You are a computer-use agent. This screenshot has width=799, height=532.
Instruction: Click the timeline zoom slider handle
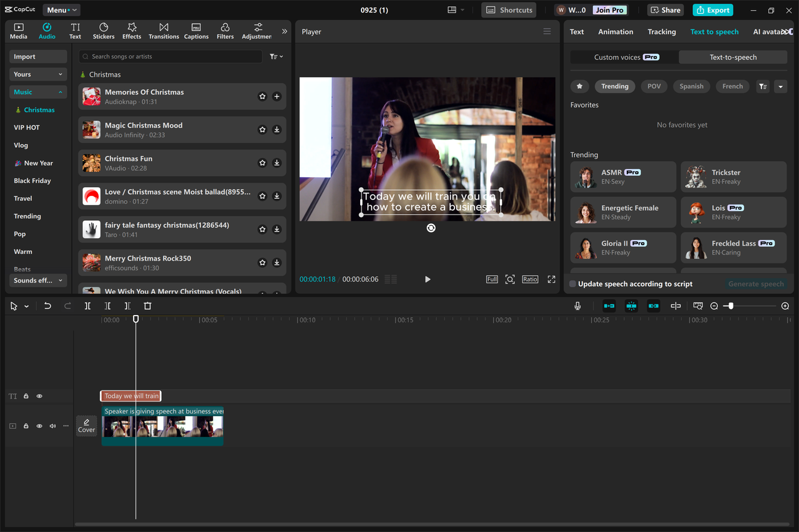point(731,306)
